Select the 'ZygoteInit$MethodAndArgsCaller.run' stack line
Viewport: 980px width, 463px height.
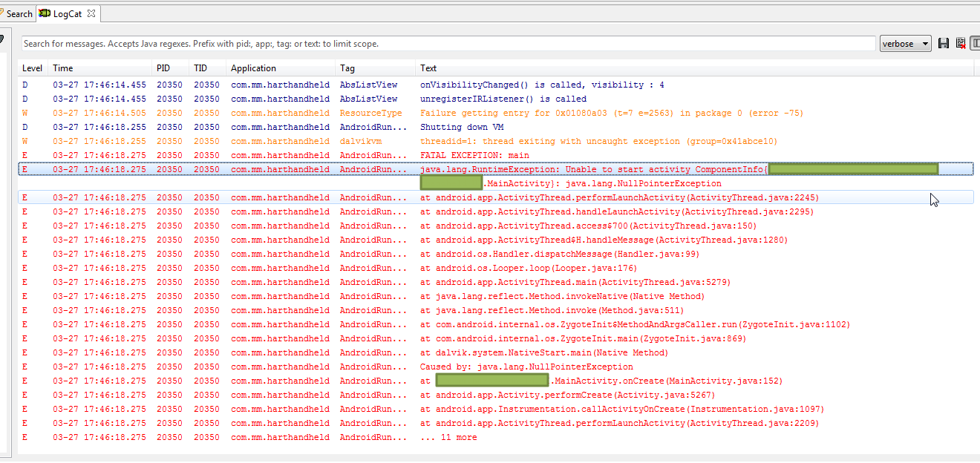click(496, 324)
